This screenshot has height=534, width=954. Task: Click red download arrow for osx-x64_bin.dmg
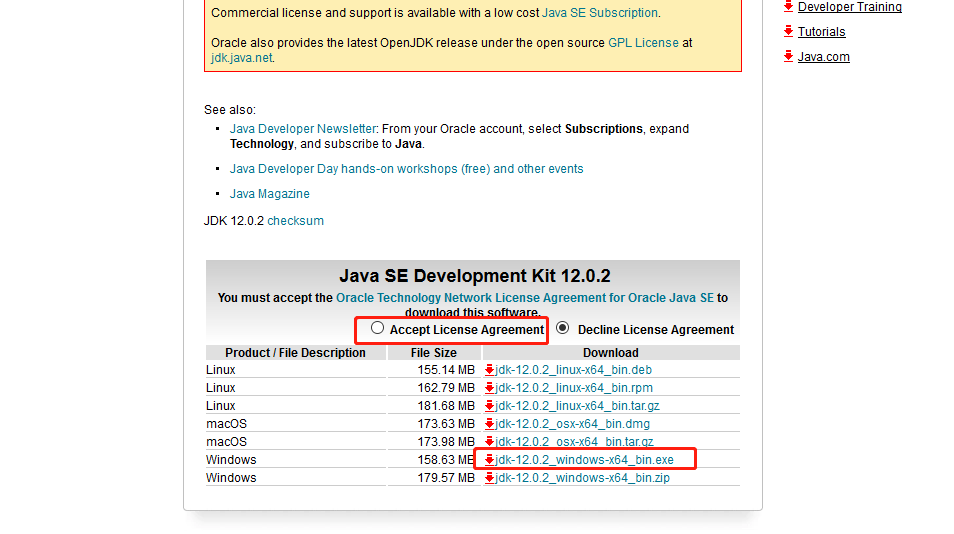489,424
